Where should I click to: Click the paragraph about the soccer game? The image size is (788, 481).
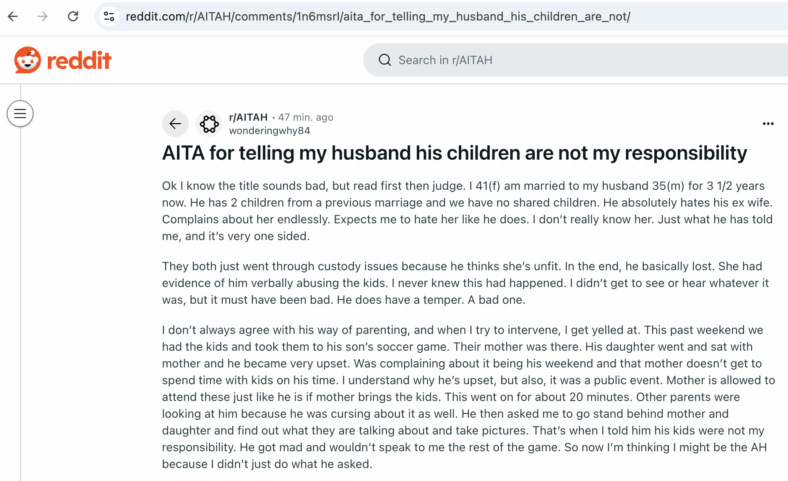(468, 397)
